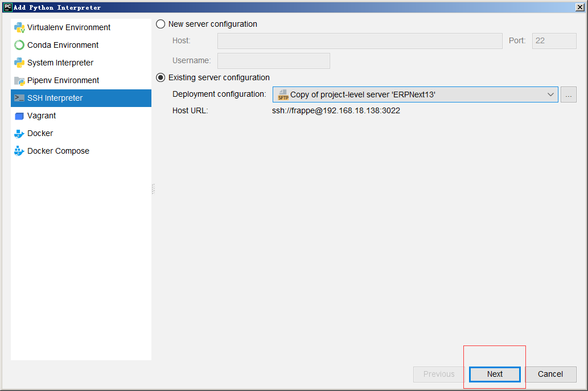Viewport: 588px width, 391px height.
Task: Select Virtualenv Environment in the list
Action: (x=81, y=27)
